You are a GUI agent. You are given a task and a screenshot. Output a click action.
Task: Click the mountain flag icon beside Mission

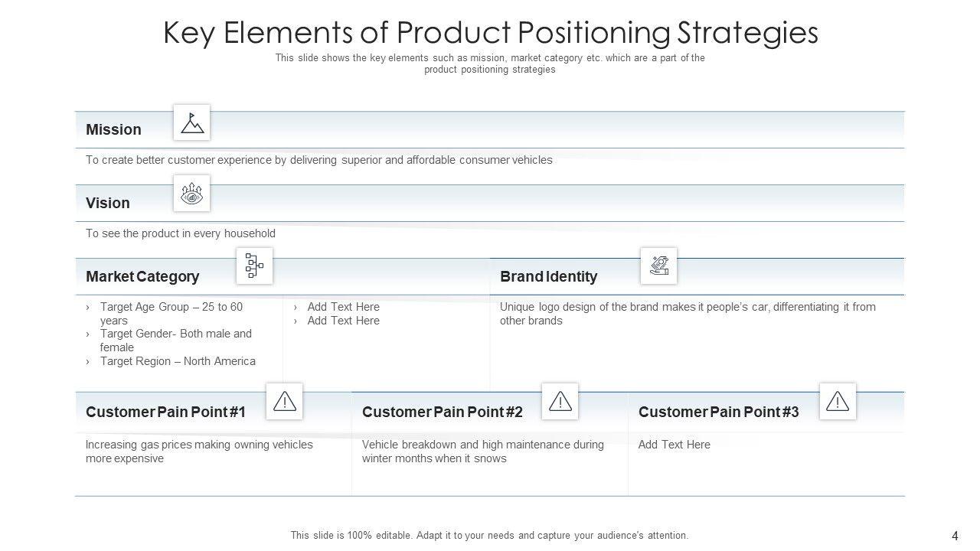click(191, 122)
